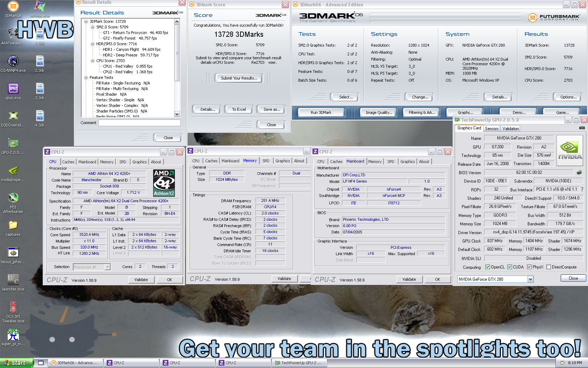This screenshot has height=368, width=588.
Task: Toggle the OpenCL checkbox in GPU-Z
Action: pyautogui.click(x=488, y=267)
